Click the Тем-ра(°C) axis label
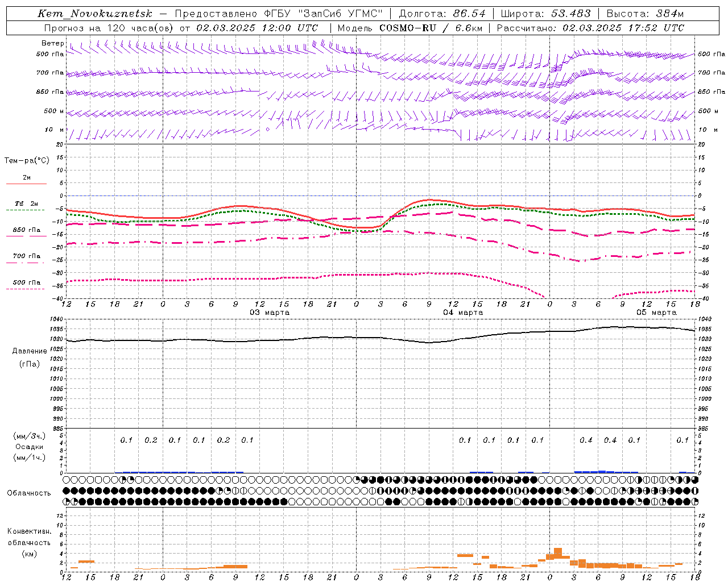728x582 pixels. click(x=27, y=161)
